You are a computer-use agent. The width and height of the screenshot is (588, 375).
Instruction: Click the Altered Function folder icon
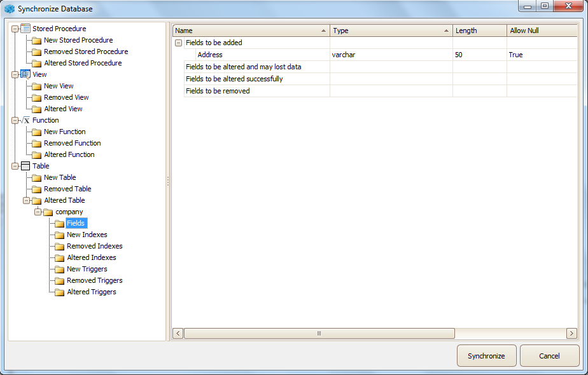36,154
